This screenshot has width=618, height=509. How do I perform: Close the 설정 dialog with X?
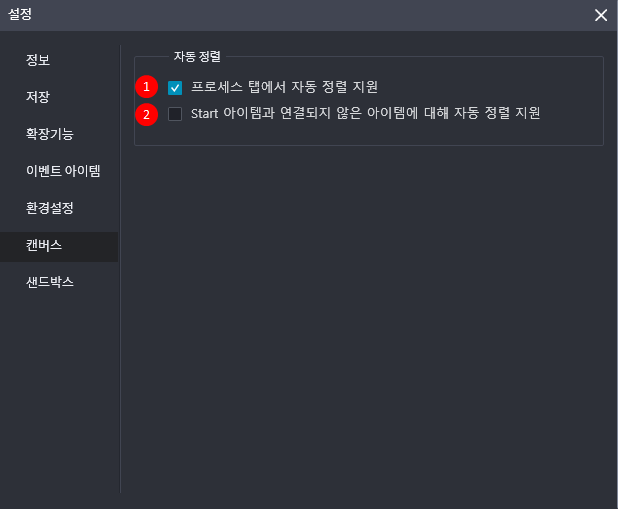601,15
